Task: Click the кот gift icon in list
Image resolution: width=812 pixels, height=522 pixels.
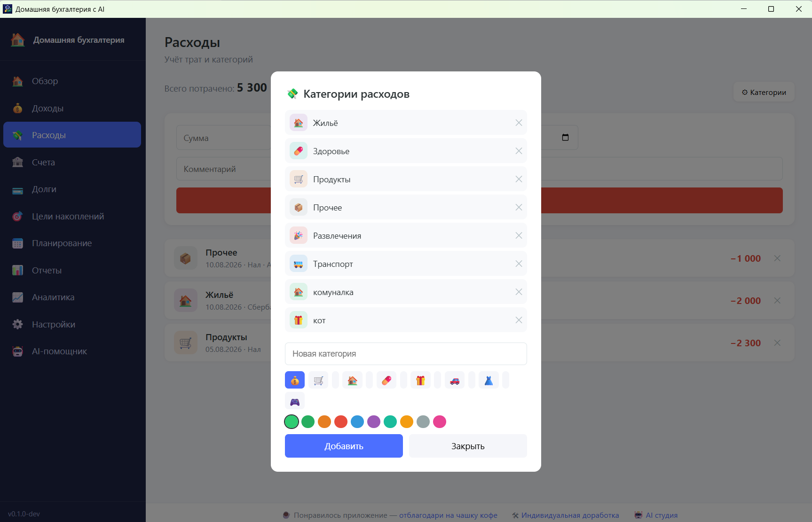Action: [x=299, y=320]
